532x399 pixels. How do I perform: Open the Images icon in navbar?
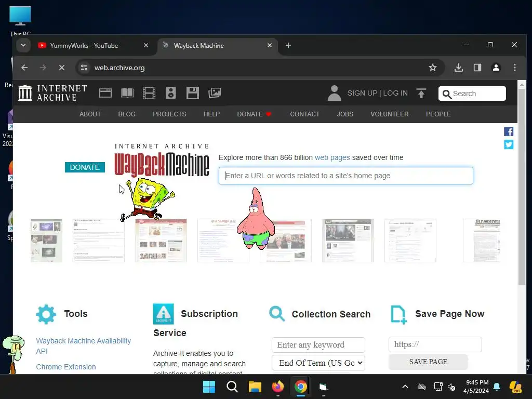[x=215, y=93]
